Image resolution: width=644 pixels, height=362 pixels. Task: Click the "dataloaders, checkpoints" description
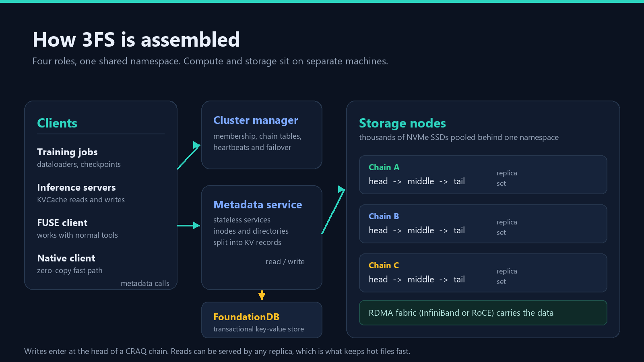click(79, 165)
